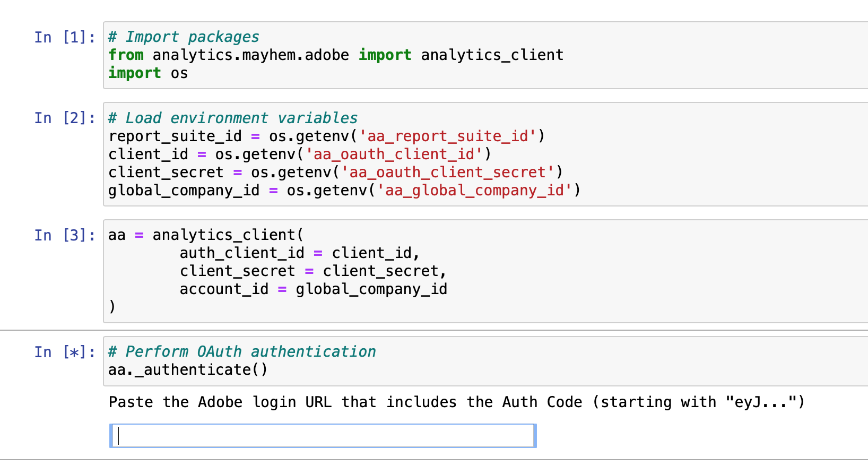Click the 'from analytics.mayhem.adobe import' line
This screenshot has height=465, width=868.
click(336, 55)
